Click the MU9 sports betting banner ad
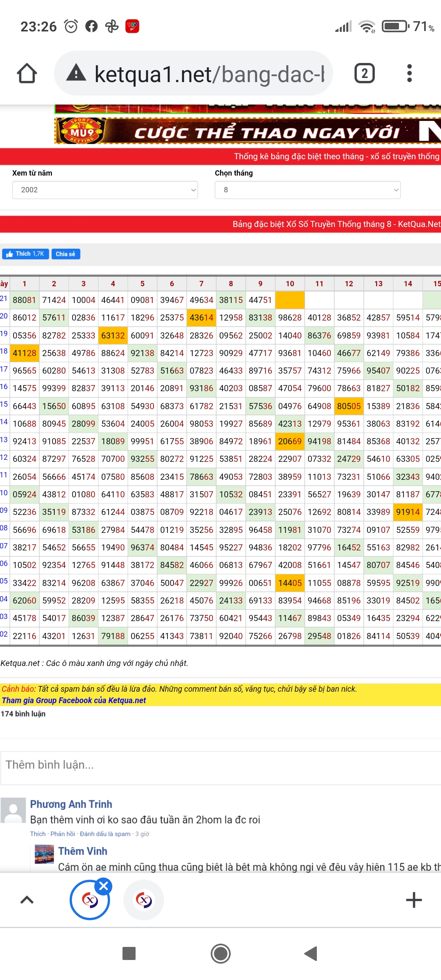Screen dimensions: 441x980 (247, 131)
